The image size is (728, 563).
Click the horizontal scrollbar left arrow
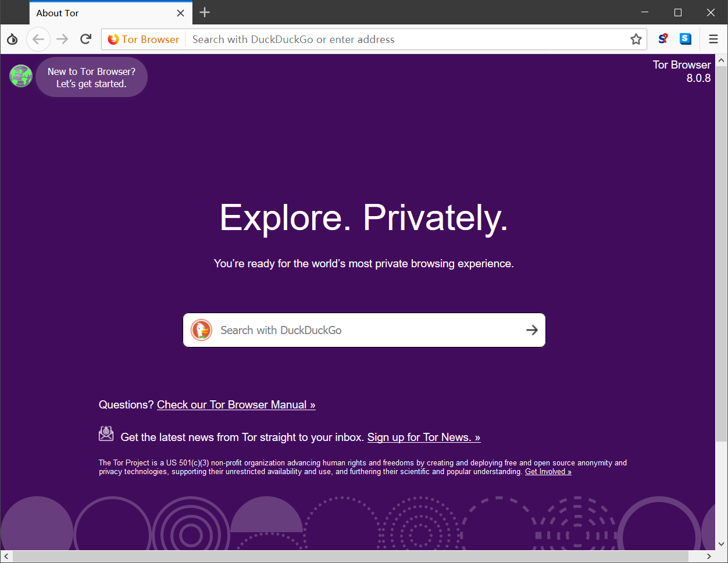coord(6,557)
